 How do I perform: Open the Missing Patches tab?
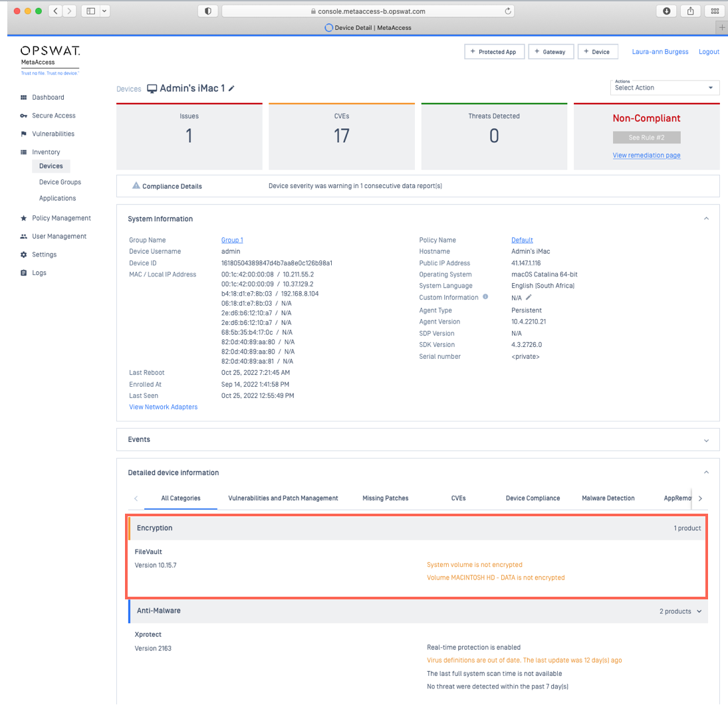point(386,498)
